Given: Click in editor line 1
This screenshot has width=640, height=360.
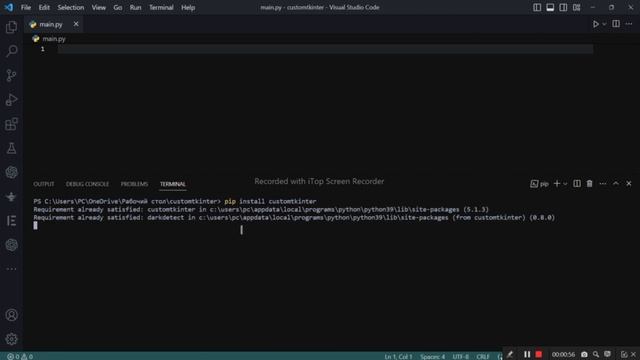Looking at the screenshot, I should point(325,49).
